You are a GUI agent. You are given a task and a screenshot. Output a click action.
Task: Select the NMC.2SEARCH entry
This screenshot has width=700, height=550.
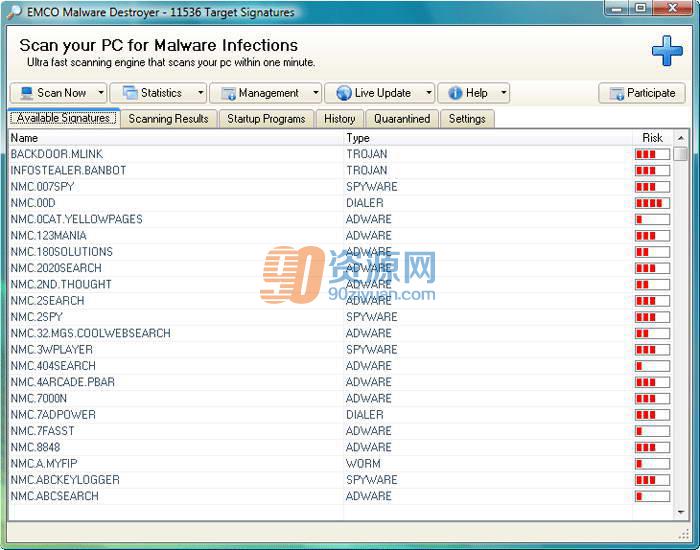point(341,301)
